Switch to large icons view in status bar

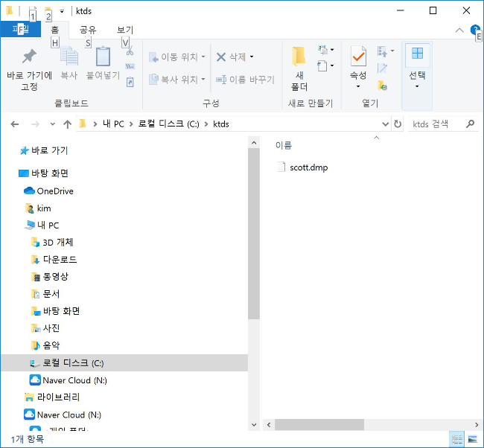(473, 439)
